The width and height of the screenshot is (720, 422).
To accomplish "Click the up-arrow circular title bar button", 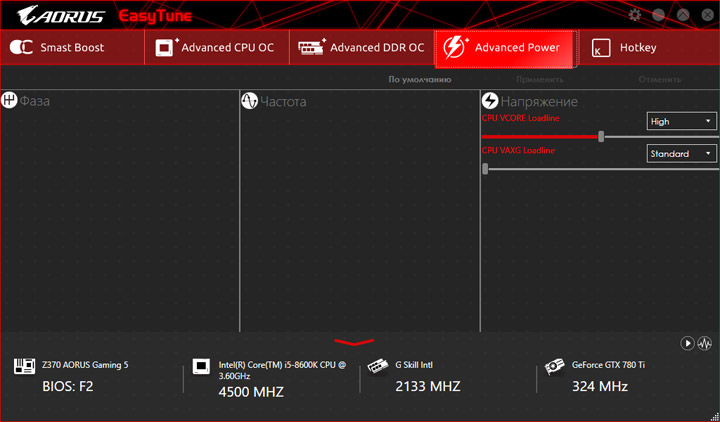I will (x=683, y=15).
